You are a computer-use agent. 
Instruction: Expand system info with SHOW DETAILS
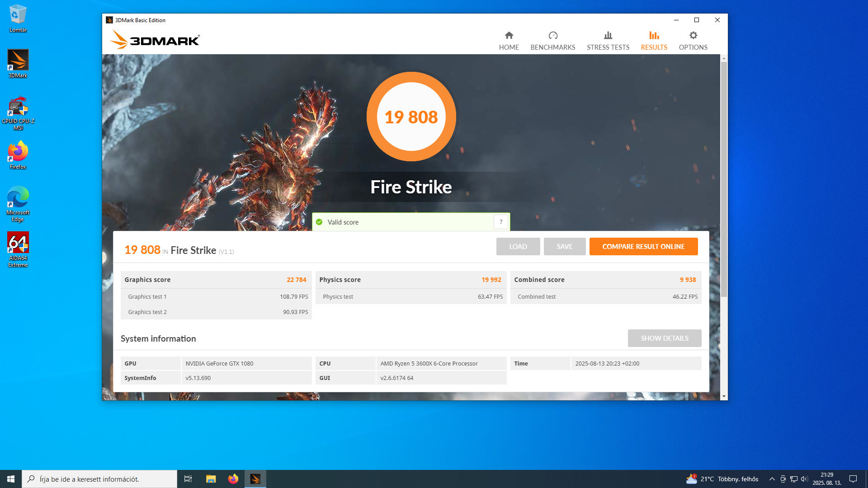(x=664, y=338)
